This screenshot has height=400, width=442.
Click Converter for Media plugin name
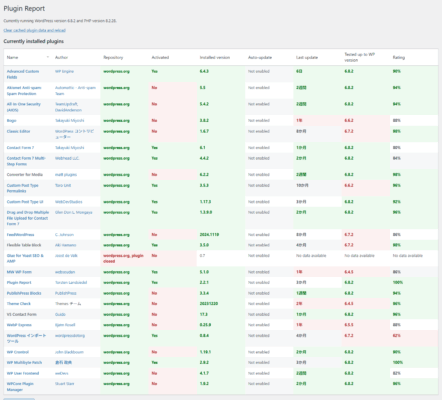tap(25, 175)
